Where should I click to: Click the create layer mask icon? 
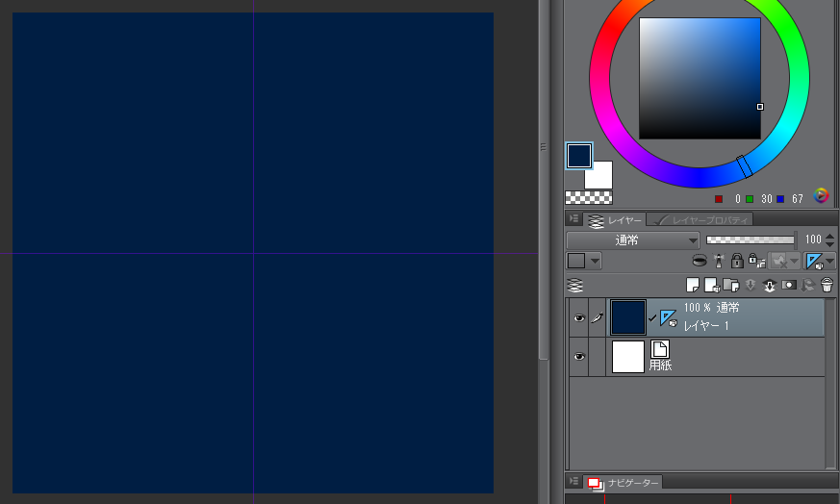point(789,285)
